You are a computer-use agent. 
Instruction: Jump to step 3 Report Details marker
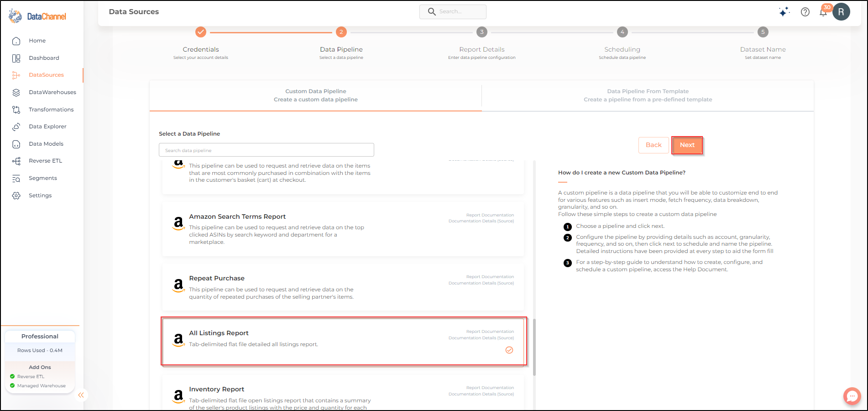pyautogui.click(x=482, y=32)
